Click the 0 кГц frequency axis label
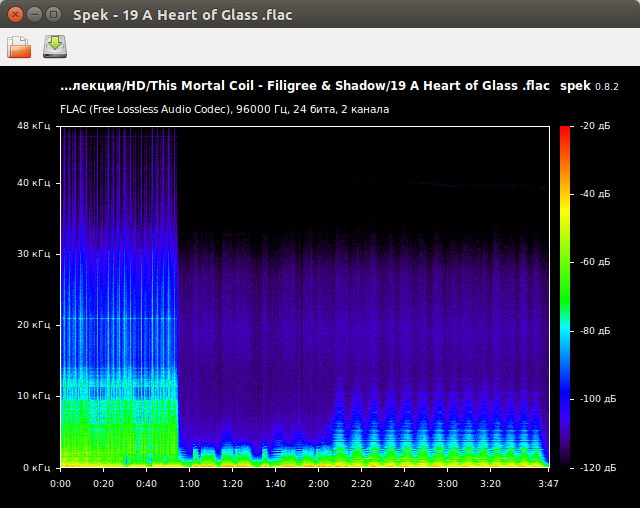The image size is (640, 508). [36, 467]
